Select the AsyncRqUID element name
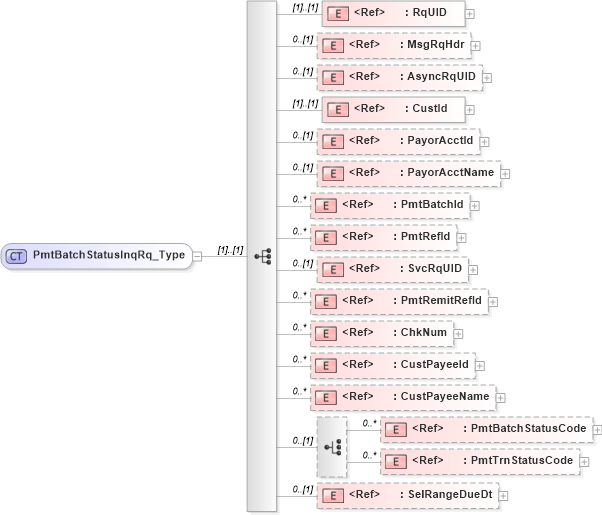 coord(442,76)
